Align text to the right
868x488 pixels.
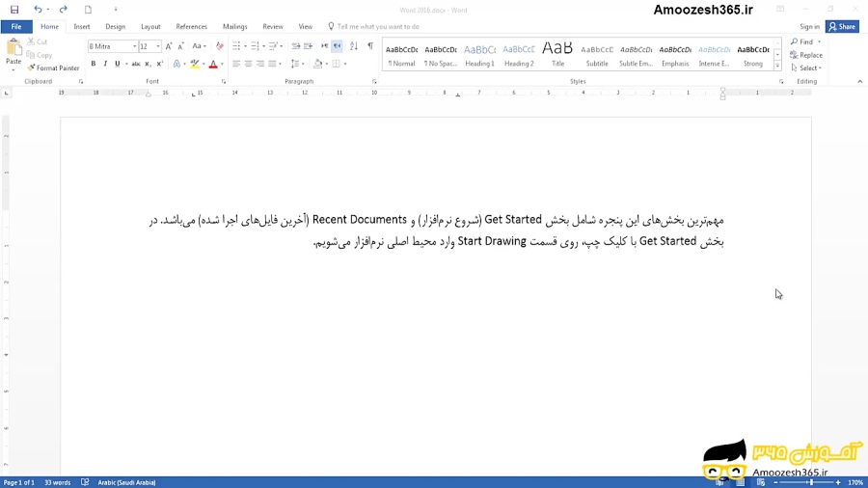click(260, 64)
